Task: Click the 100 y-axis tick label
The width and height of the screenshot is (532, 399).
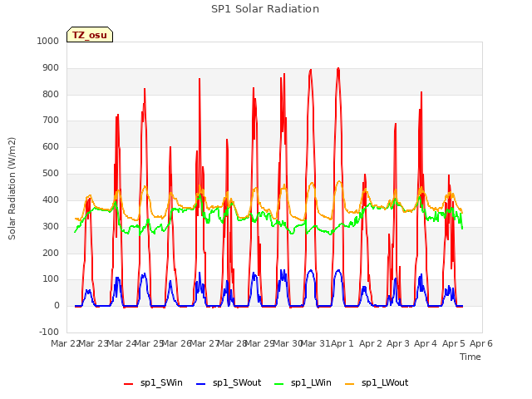Action: [51, 279]
